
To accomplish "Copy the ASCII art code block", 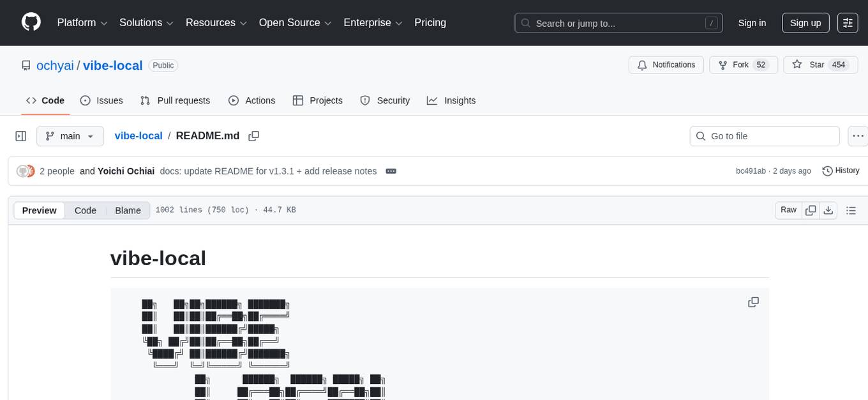I will click(753, 302).
